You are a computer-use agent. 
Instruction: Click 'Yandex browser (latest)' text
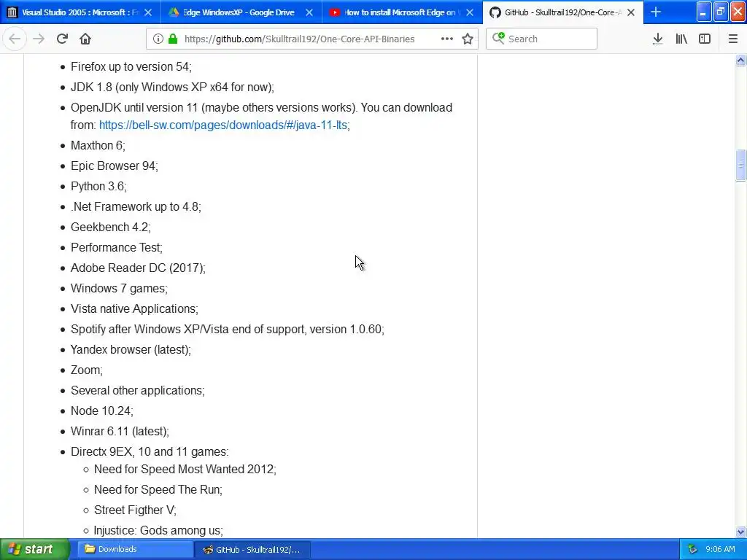pos(131,350)
